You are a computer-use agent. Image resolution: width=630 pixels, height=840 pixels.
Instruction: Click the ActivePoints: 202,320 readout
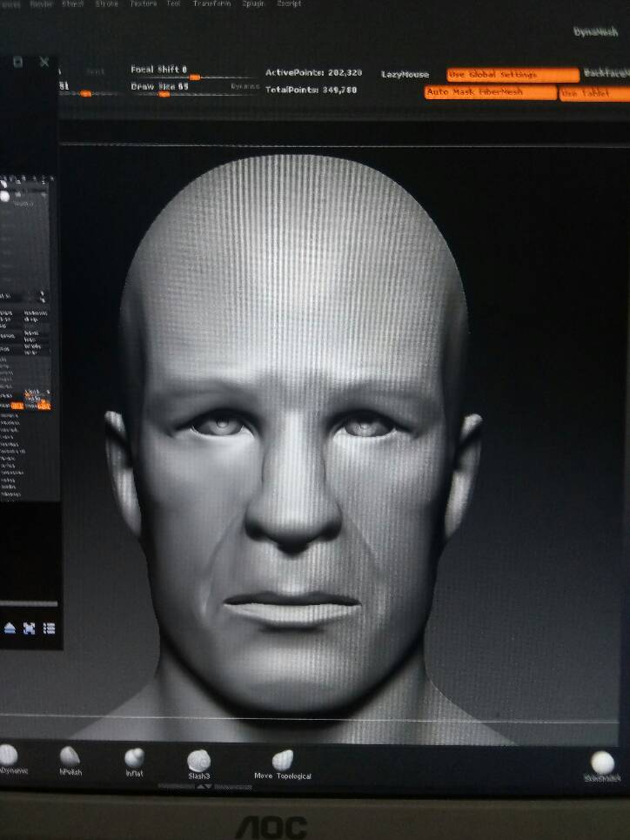314,72
